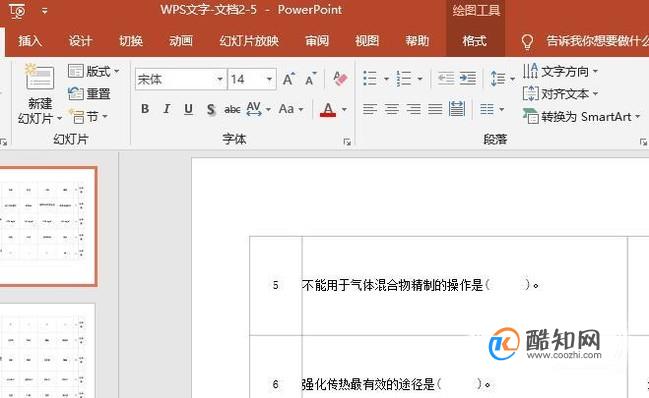The image size is (649, 398).
Task: Clear all formatting with eraser icon
Action: (x=340, y=78)
